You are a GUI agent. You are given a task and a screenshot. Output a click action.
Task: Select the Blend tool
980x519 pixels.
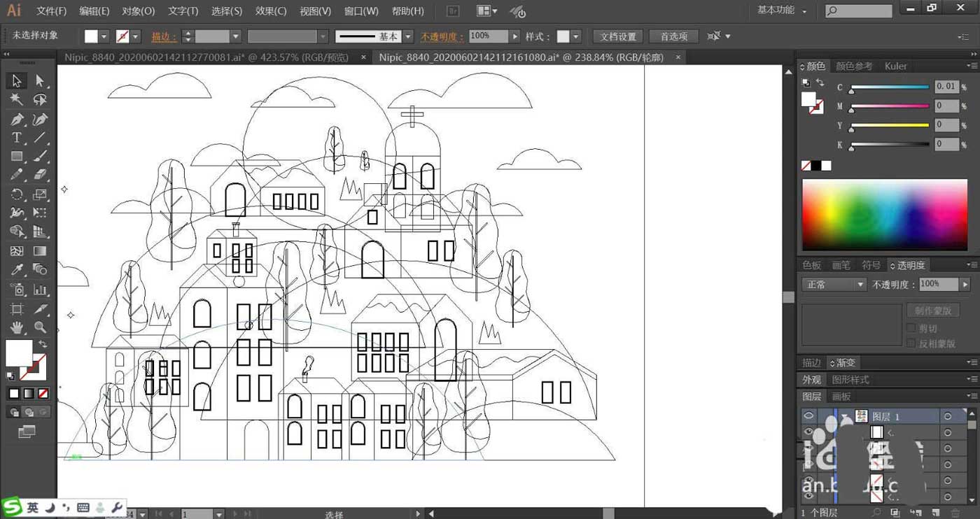(40, 270)
